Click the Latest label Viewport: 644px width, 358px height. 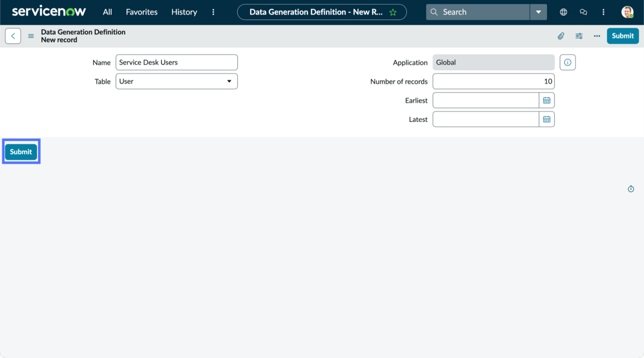pos(418,120)
